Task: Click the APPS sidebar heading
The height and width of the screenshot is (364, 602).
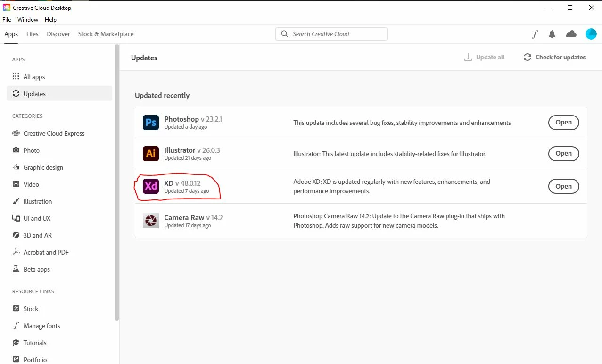Action: [18, 59]
